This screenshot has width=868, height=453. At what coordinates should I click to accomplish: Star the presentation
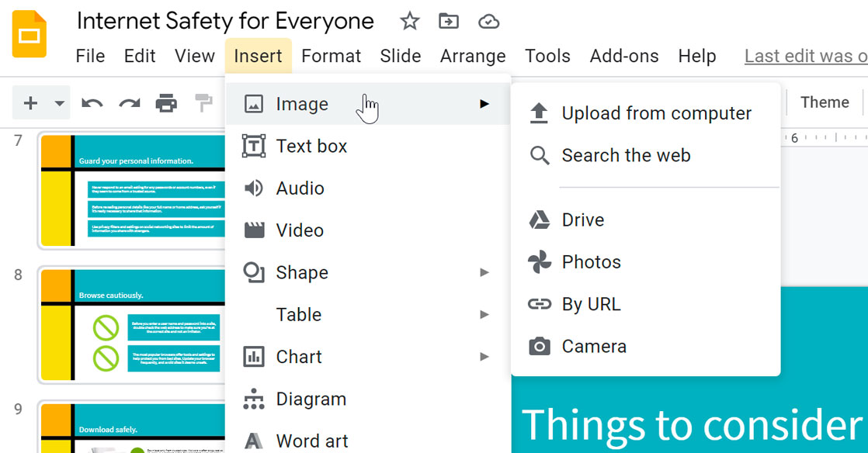click(409, 21)
